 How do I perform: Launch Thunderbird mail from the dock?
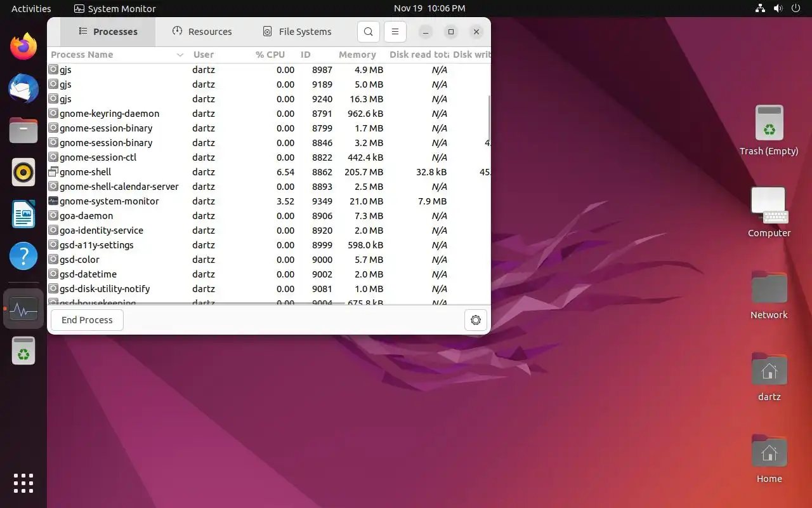23,88
